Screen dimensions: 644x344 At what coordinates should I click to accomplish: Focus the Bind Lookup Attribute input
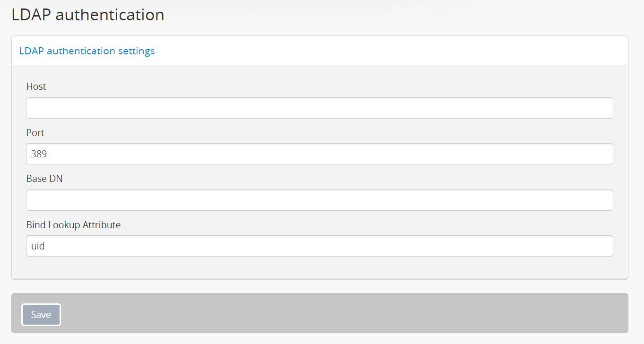[x=319, y=246]
